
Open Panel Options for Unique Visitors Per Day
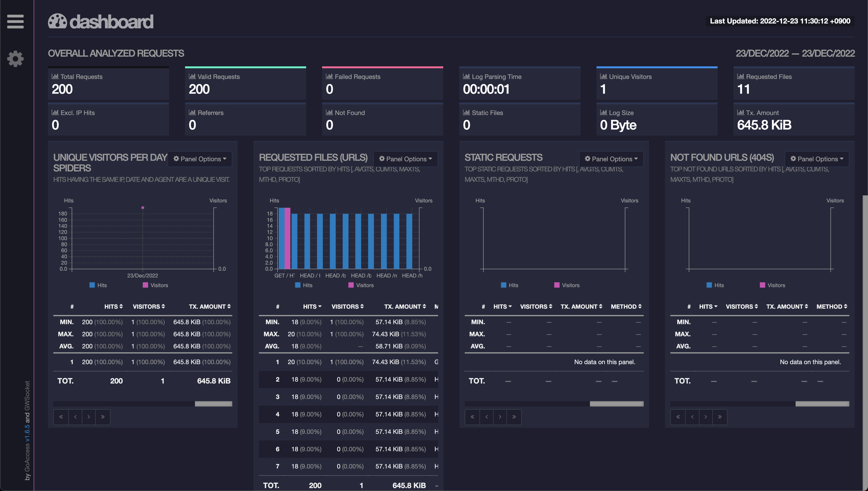pos(200,159)
